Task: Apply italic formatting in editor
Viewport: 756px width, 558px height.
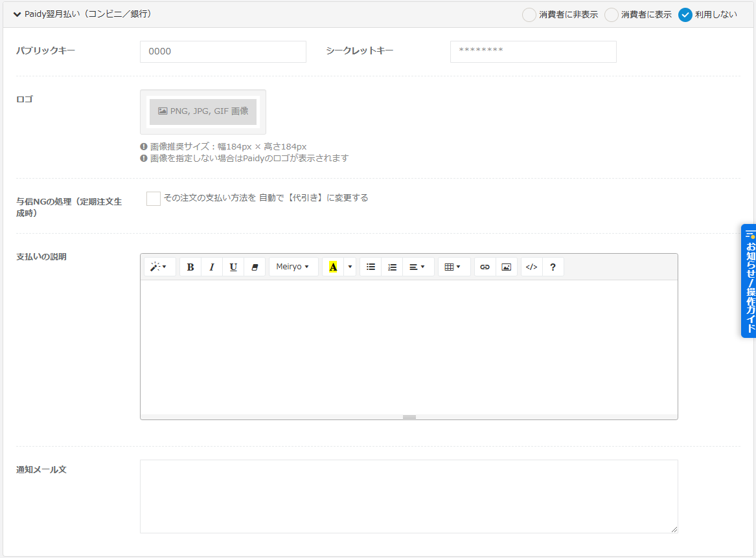Action: (212, 267)
